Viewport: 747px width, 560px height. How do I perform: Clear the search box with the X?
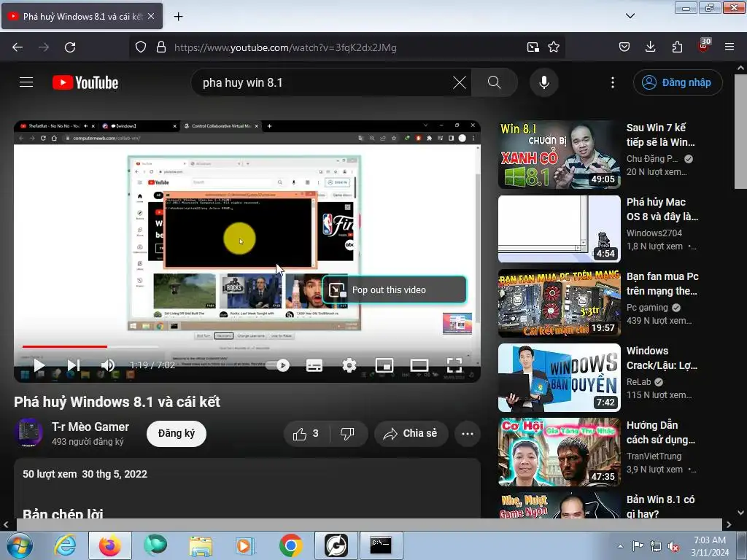tap(460, 82)
